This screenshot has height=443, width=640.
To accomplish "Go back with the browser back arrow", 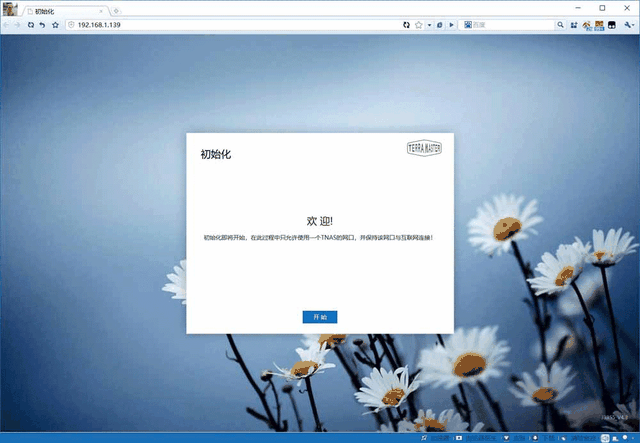I will click(x=6, y=25).
